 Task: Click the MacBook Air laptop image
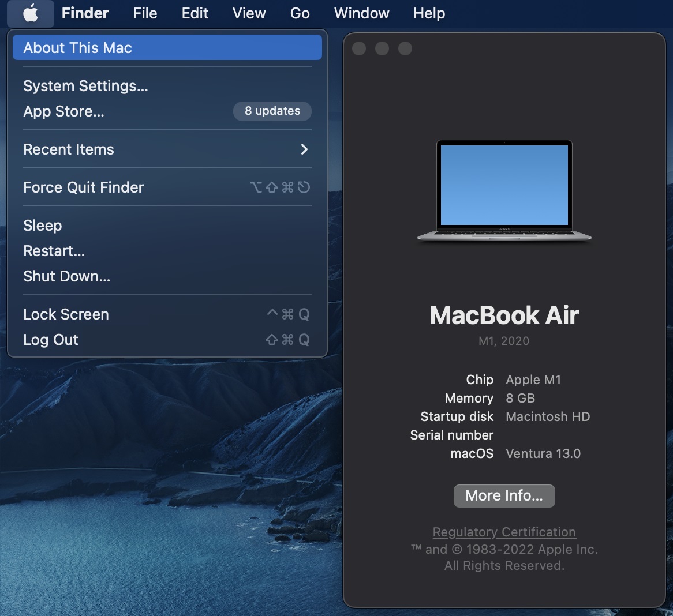(504, 191)
